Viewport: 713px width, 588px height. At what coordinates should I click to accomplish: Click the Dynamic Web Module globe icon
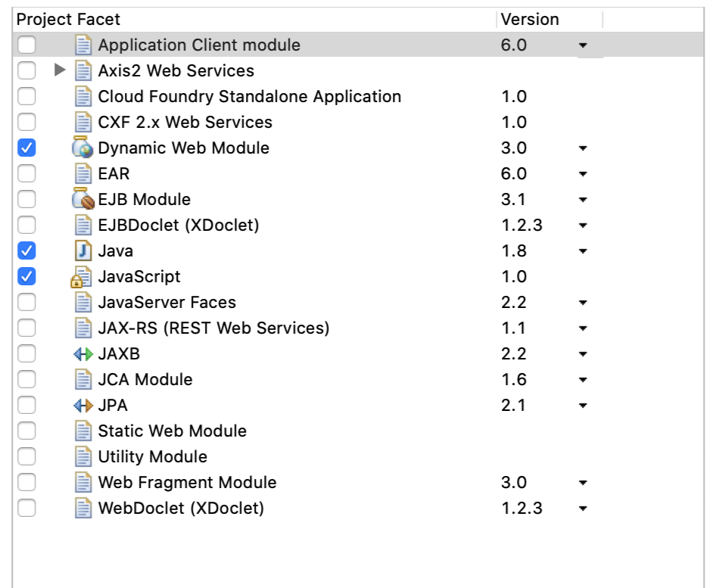click(x=83, y=148)
